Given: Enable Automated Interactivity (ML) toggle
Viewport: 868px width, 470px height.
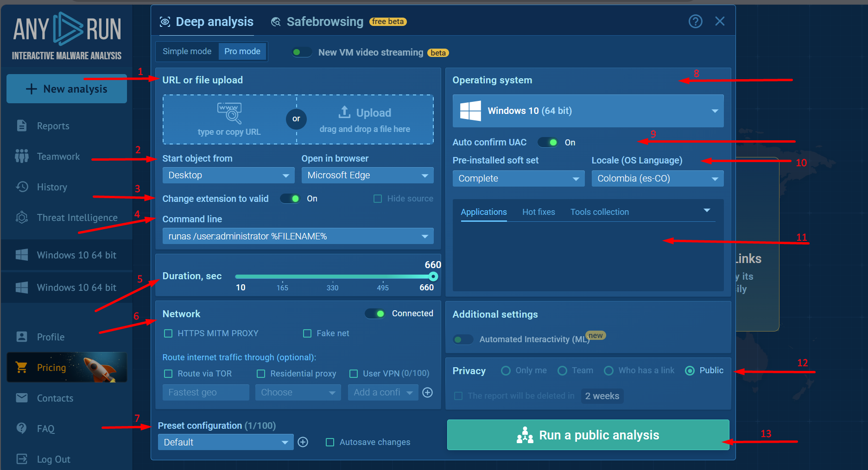Looking at the screenshot, I should pos(463,339).
